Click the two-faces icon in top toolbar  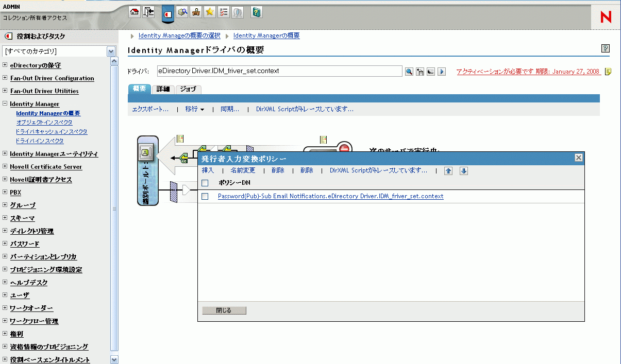click(238, 12)
